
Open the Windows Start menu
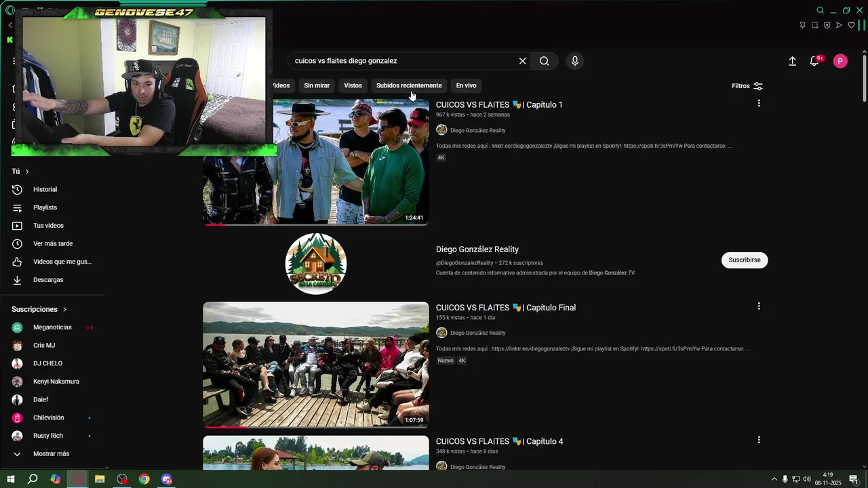click(x=10, y=479)
